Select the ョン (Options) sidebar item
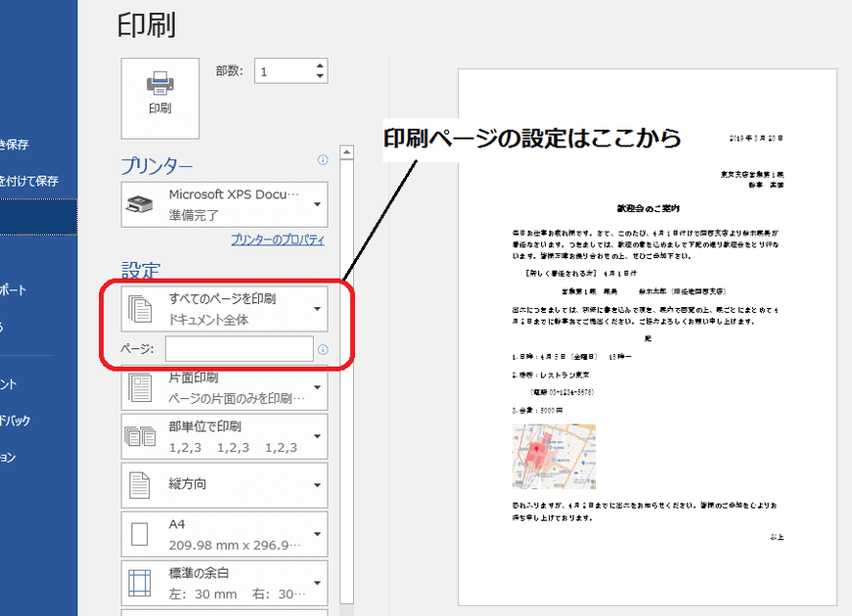 tap(8, 457)
